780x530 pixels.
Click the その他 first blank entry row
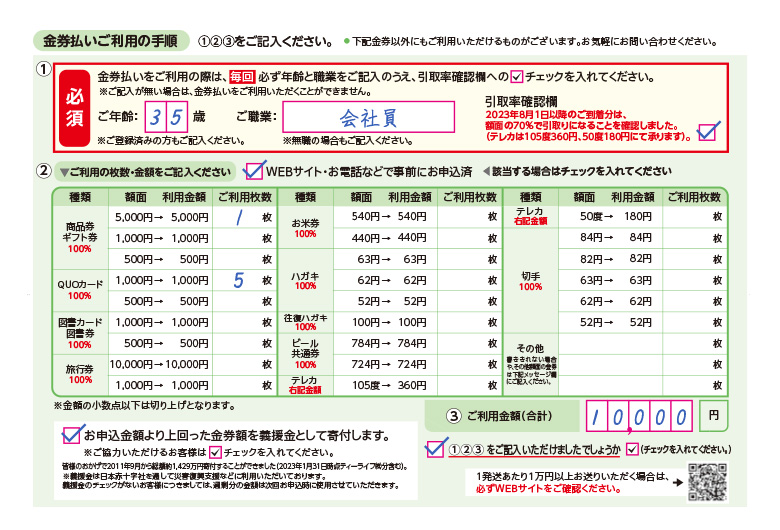643,343
